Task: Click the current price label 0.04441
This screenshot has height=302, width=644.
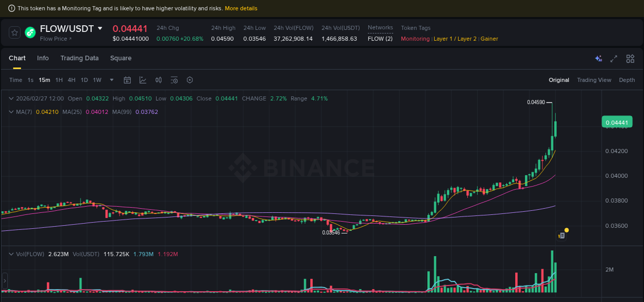Action: point(617,122)
